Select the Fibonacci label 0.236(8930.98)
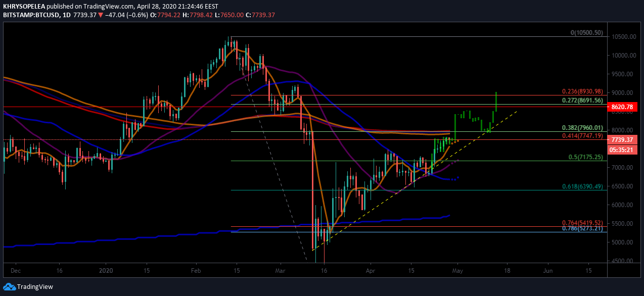 tap(582, 91)
